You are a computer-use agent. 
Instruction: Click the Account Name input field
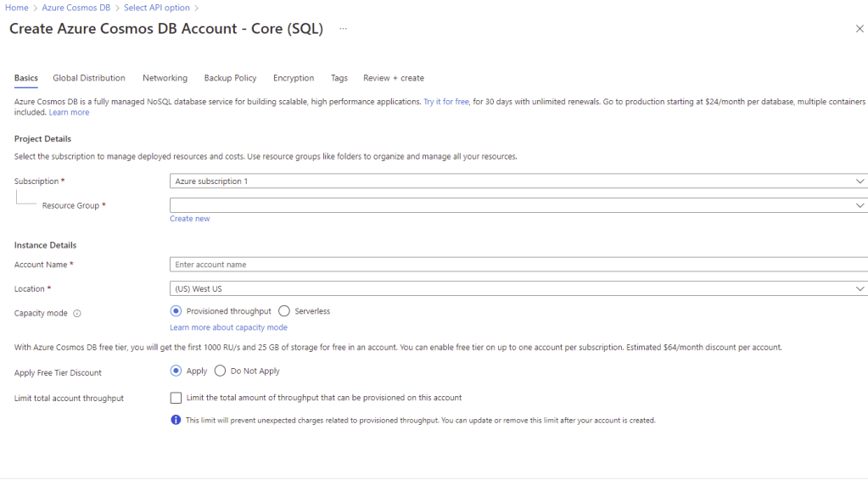(518, 265)
